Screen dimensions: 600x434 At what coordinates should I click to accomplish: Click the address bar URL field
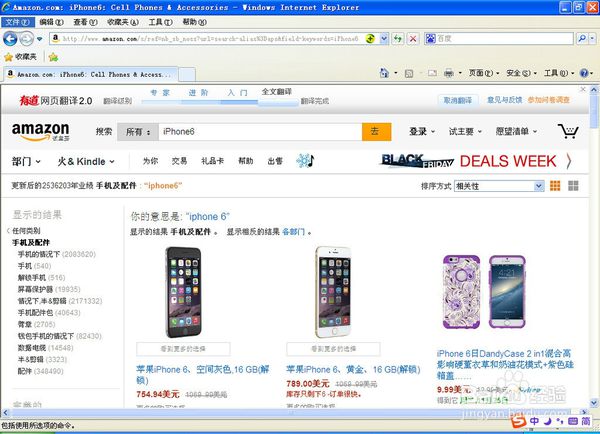210,39
